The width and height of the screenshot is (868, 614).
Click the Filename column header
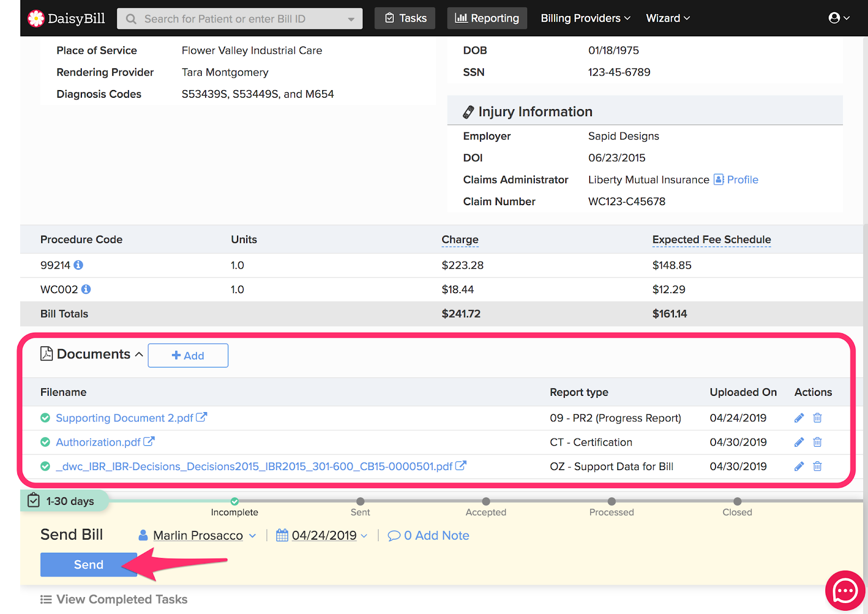[x=63, y=392]
